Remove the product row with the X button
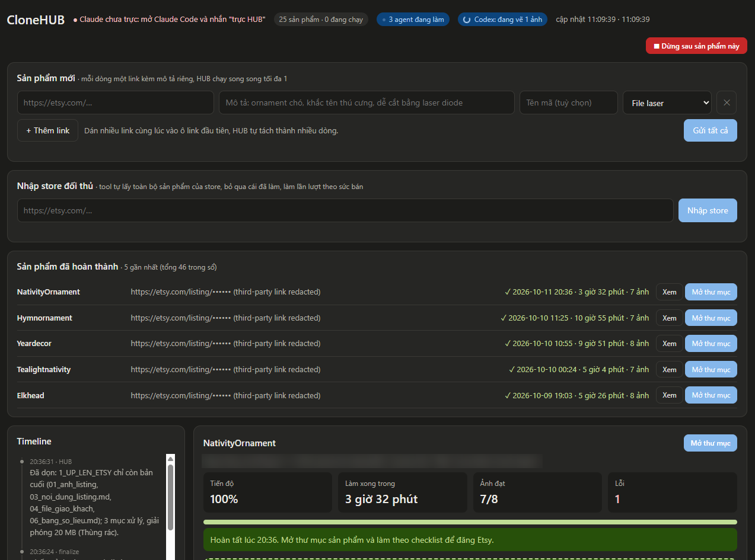Image resolution: width=755 pixels, height=560 pixels. (727, 103)
